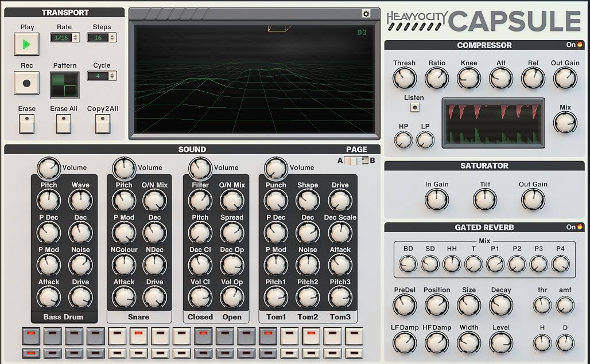Select the Snare instrument label
Image resolution: width=590 pixels, height=364 pixels.
coord(138,317)
